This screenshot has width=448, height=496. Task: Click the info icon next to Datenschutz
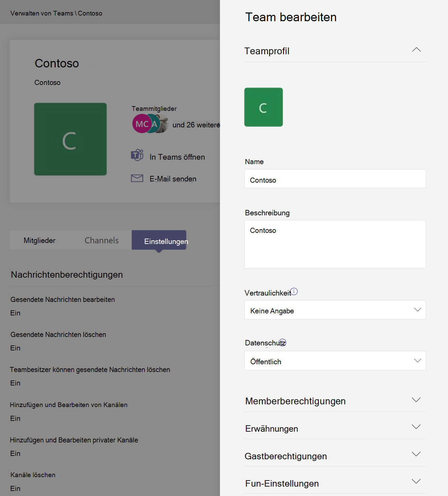tap(283, 342)
